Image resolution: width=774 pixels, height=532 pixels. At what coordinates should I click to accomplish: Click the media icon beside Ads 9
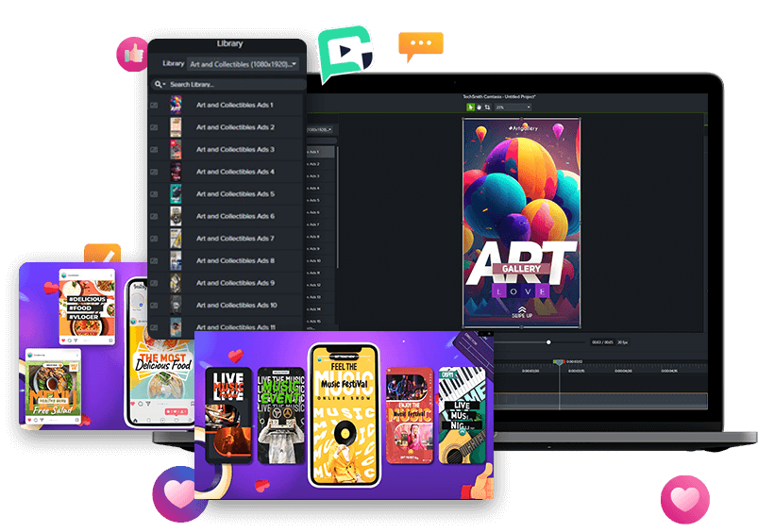pos(155,283)
